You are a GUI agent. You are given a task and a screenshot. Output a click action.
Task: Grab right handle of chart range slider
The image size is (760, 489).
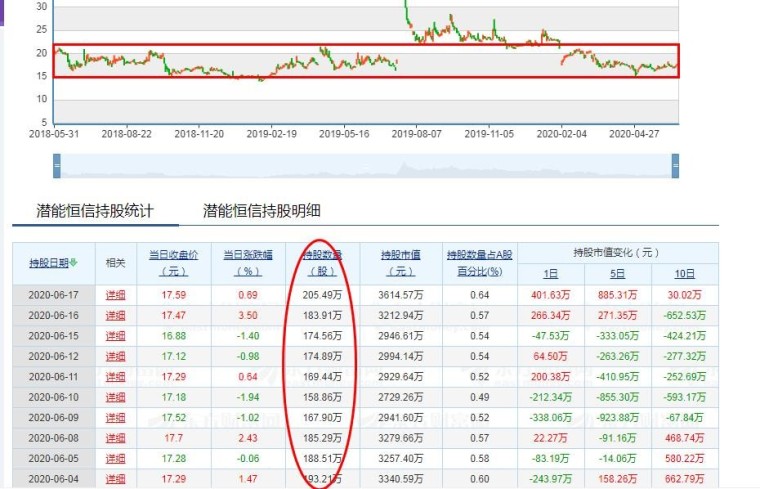click(675, 166)
